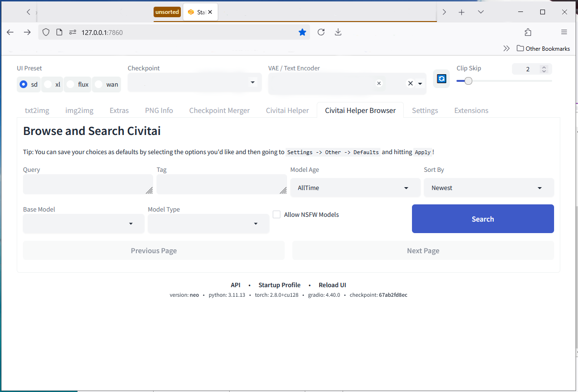578x392 pixels.
Task: Click the blue Search button
Action: coord(483,219)
